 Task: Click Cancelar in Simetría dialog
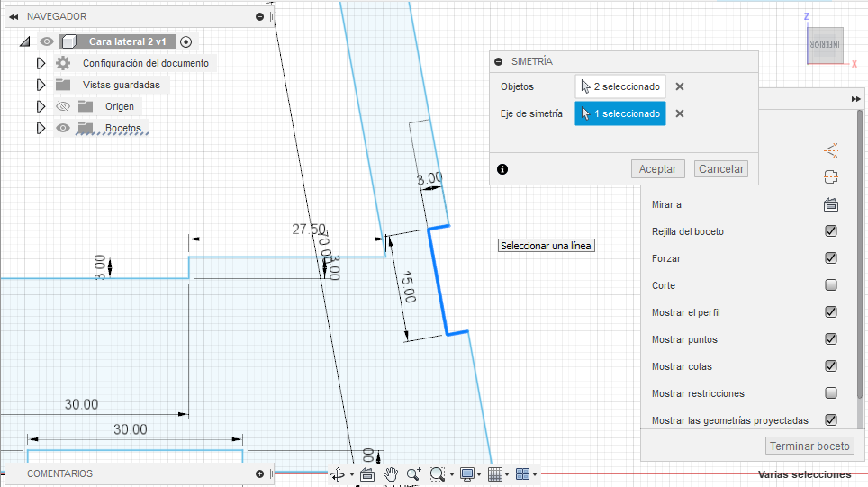click(x=720, y=169)
